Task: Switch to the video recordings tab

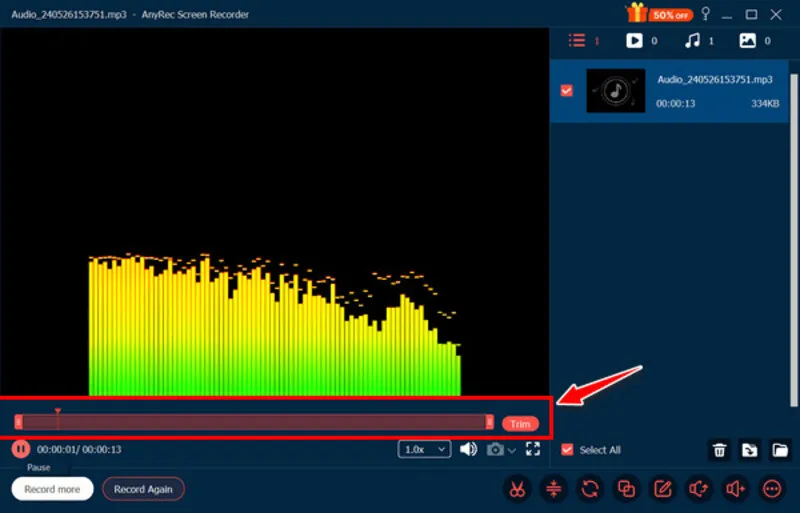Action: coord(634,41)
